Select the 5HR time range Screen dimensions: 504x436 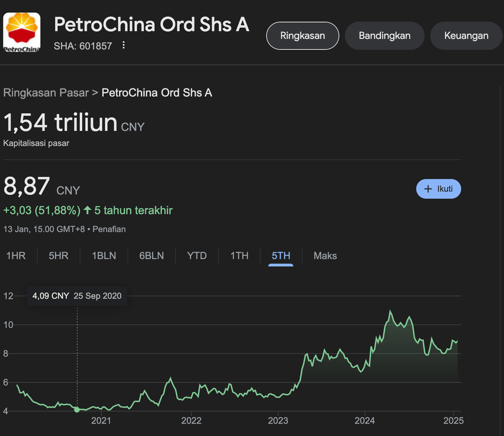(x=59, y=256)
